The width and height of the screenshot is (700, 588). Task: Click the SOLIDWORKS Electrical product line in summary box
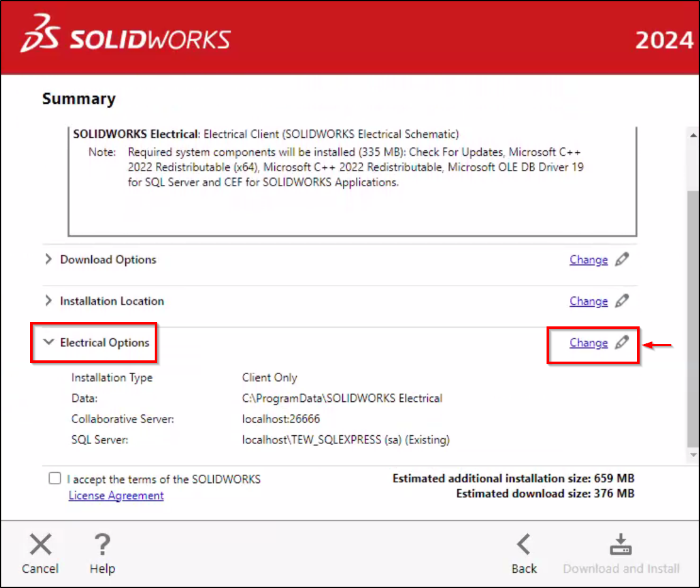coord(266,134)
